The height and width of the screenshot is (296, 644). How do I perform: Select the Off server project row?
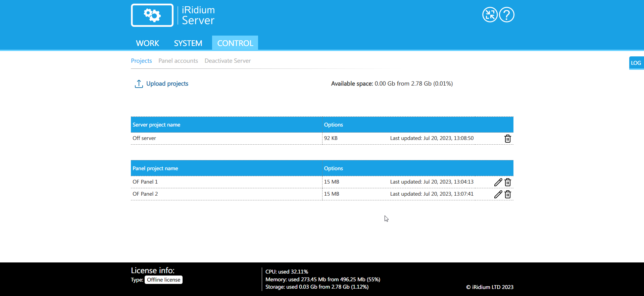144,138
